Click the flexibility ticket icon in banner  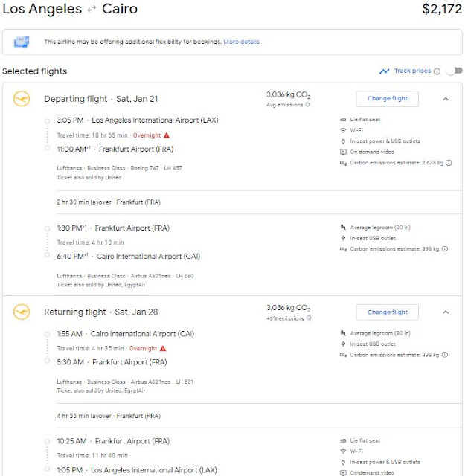[22, 42]
